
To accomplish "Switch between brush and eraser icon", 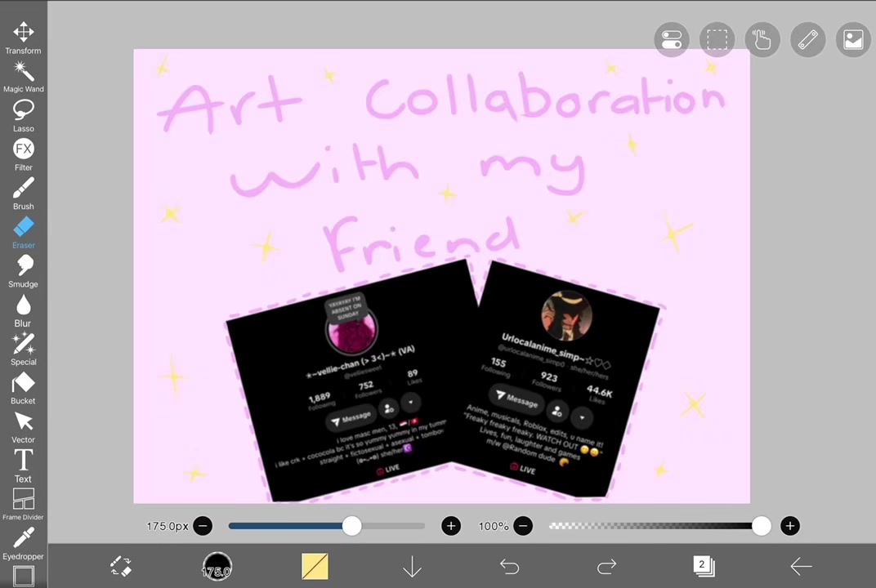I will [x=120, y=567].
